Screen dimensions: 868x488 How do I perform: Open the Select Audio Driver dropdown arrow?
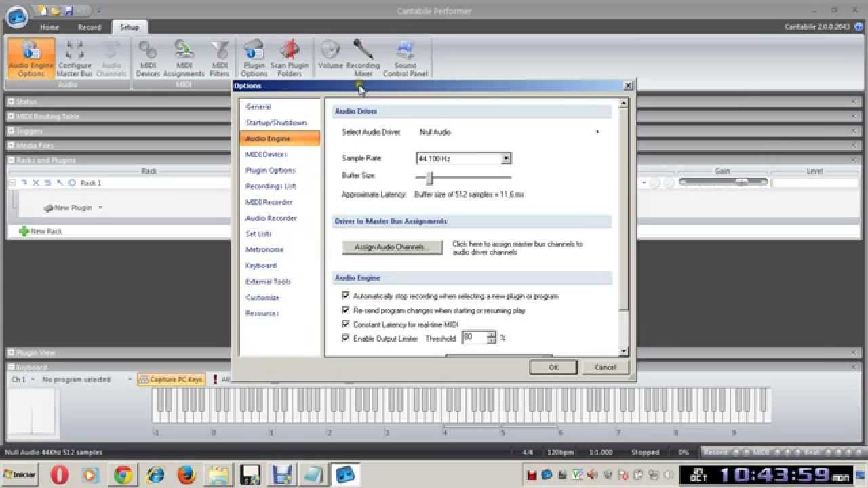click(x=597, y=132)
